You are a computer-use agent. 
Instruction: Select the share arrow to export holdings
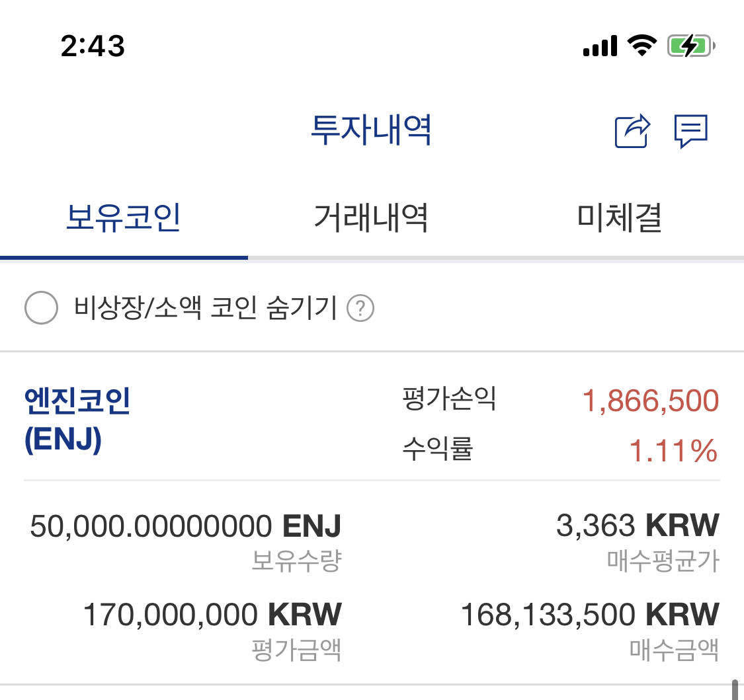632,131
